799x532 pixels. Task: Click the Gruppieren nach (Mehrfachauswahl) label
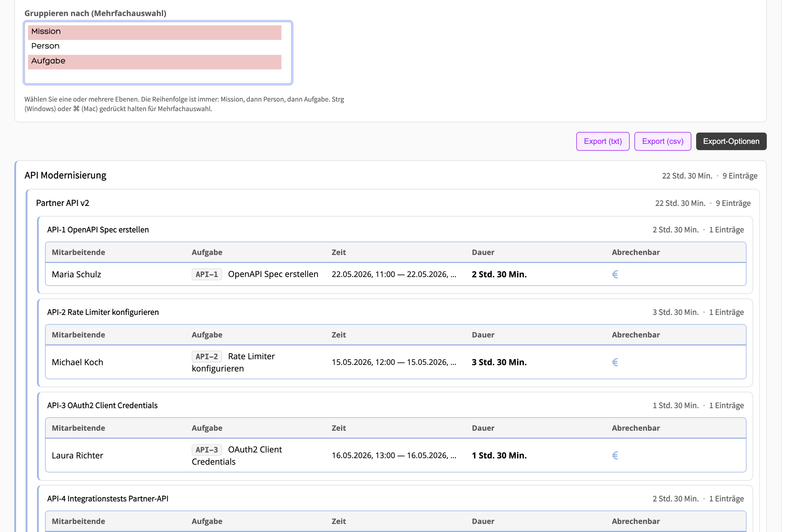[95, 13]
